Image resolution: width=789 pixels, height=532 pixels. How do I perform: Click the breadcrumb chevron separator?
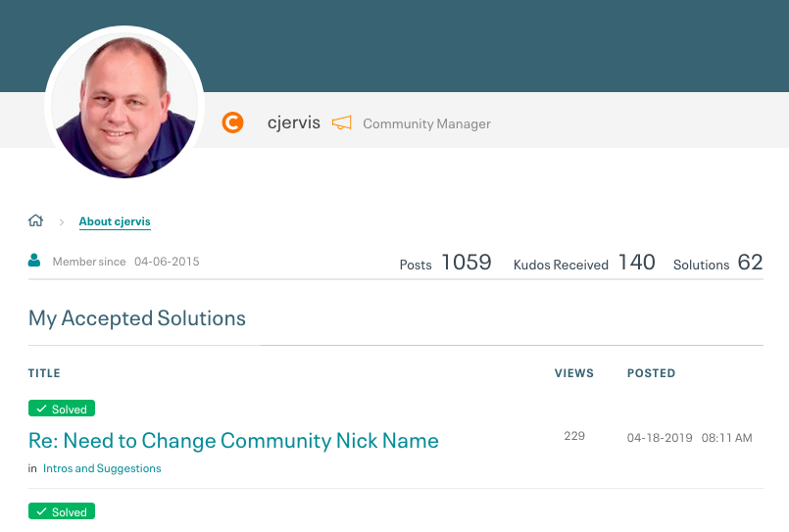tap(62, 222)
